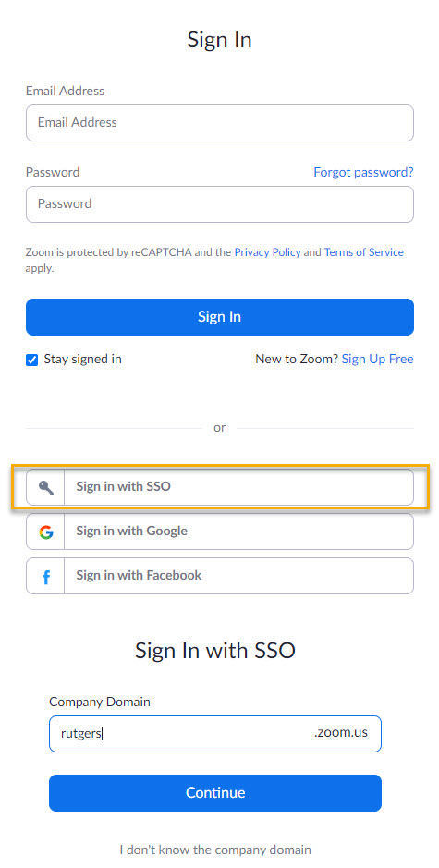
Task: Open the Terms of Service link
Action: (364, 252)
